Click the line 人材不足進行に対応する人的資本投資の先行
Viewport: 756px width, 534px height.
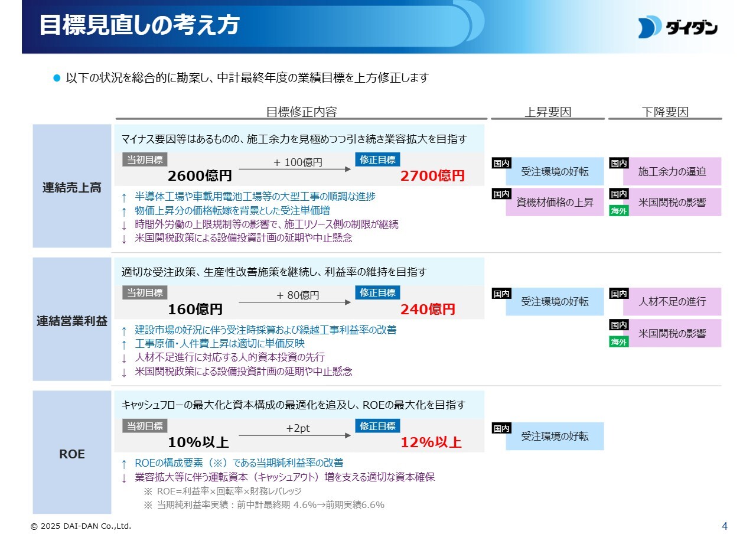(x=230, y=357)
